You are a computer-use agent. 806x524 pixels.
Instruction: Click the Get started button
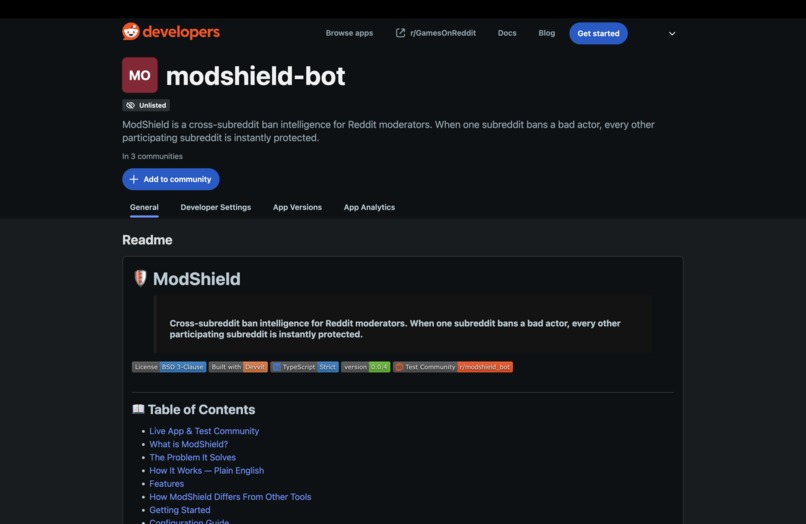[x=598, y=33]
